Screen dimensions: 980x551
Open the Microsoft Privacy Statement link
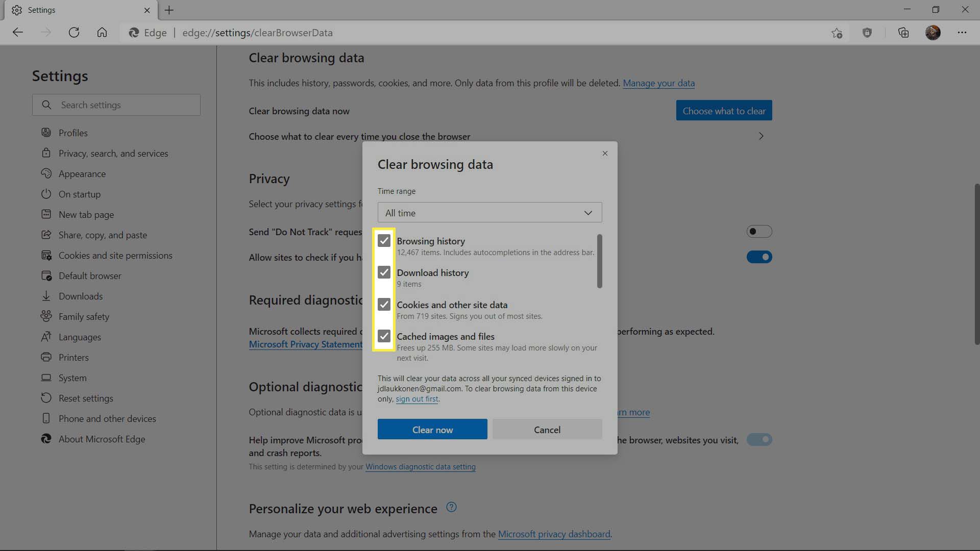coord(306,344)
